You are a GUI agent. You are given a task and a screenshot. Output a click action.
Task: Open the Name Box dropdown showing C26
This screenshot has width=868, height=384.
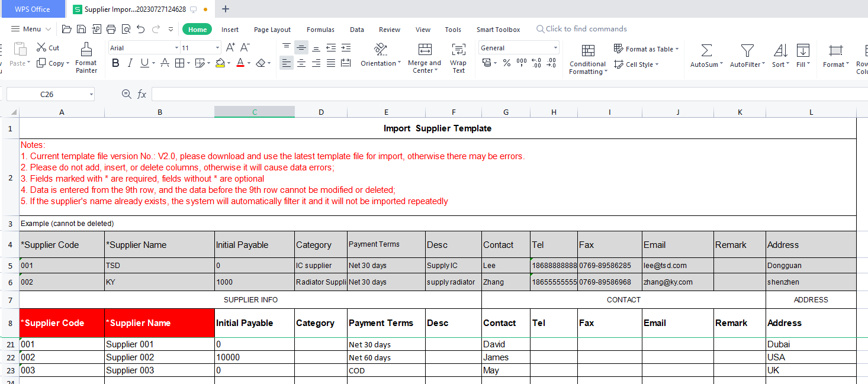[x=91, y=94]
